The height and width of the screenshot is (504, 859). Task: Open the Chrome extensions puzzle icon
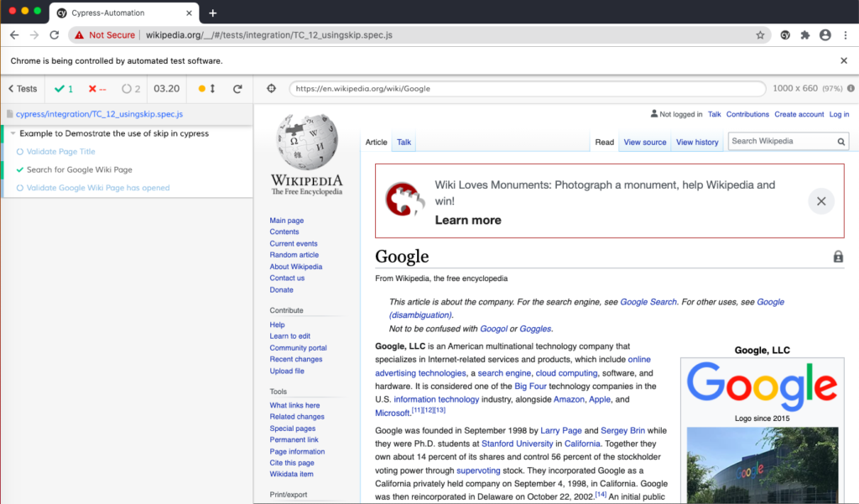805,35
